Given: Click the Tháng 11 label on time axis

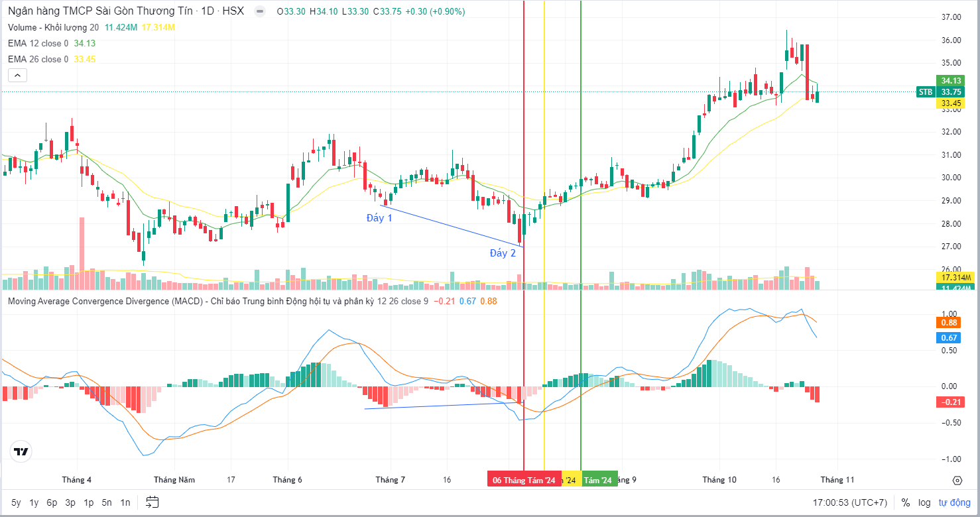Looking at the screenshot, I should coord(836,479).
